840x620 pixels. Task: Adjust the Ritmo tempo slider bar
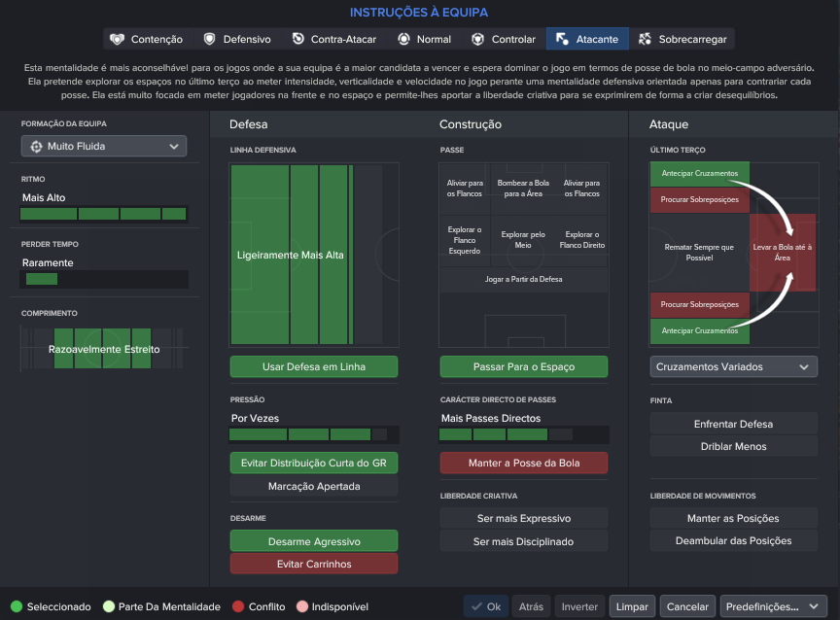pyautogui.click(x=104, y=214)
